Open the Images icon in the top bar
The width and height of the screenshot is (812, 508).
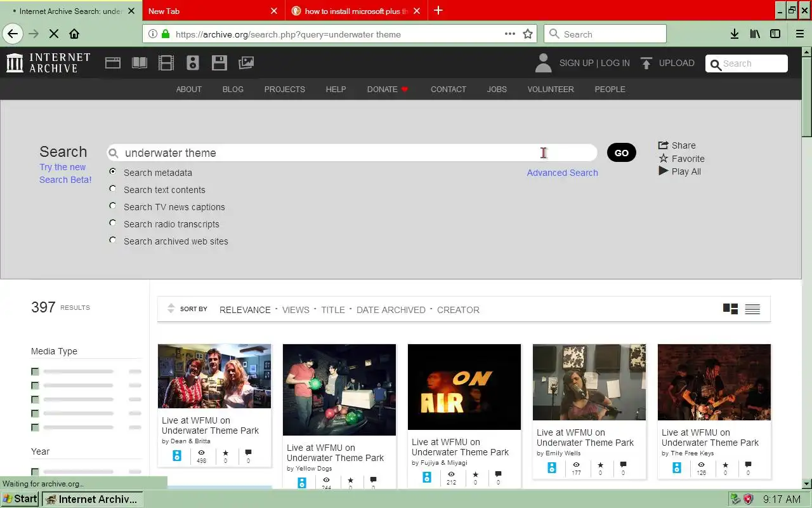[246, 63]
